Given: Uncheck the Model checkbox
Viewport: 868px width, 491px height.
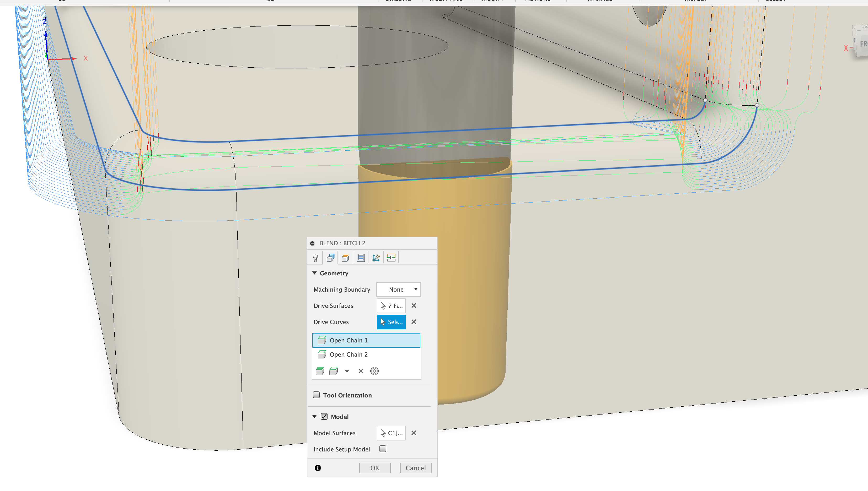Looking at the screenshot, I should coord(324,417).
